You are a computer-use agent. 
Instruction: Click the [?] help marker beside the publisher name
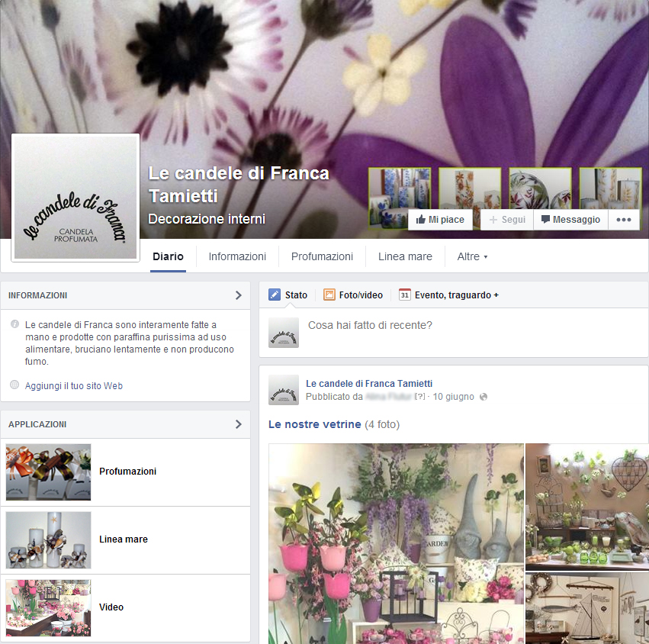[x=419, y=396]
